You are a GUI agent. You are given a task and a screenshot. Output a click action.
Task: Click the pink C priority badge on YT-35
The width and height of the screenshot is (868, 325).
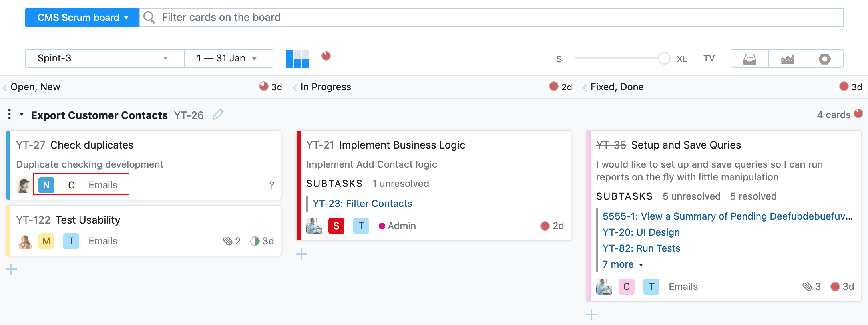click(627, 287)
